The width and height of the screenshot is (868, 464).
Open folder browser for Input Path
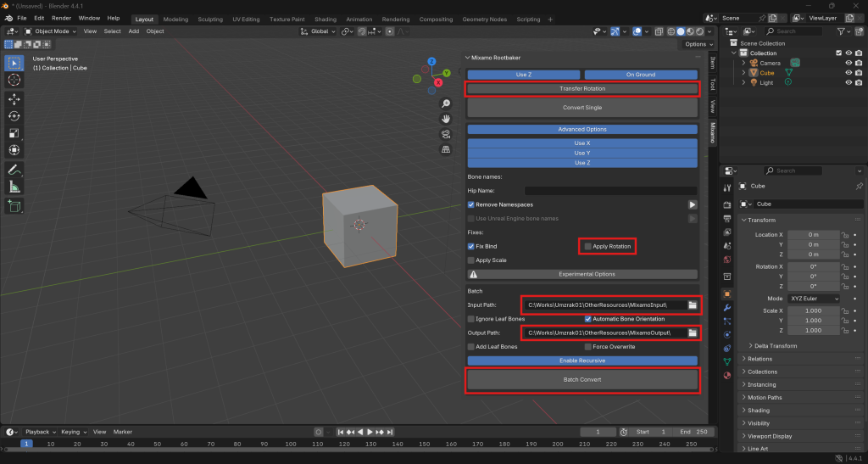tap(692, 305)
